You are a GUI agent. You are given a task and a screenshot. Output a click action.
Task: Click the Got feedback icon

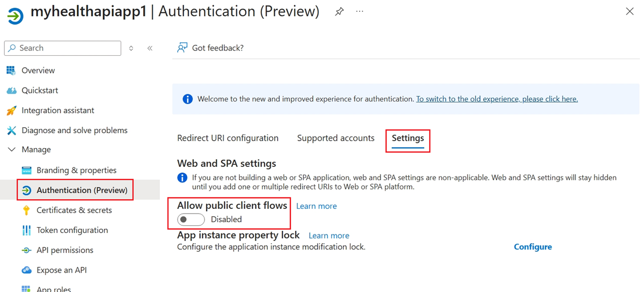(182, 48)
